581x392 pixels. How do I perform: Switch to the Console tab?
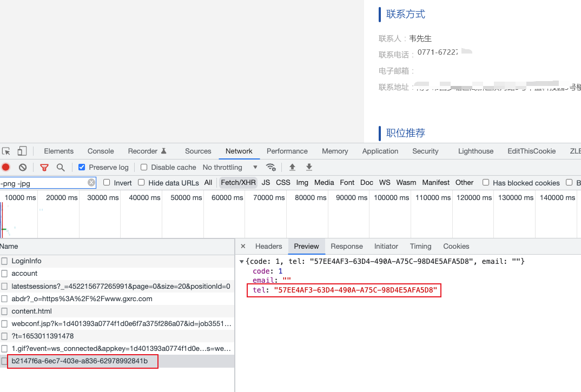[101, 151]
